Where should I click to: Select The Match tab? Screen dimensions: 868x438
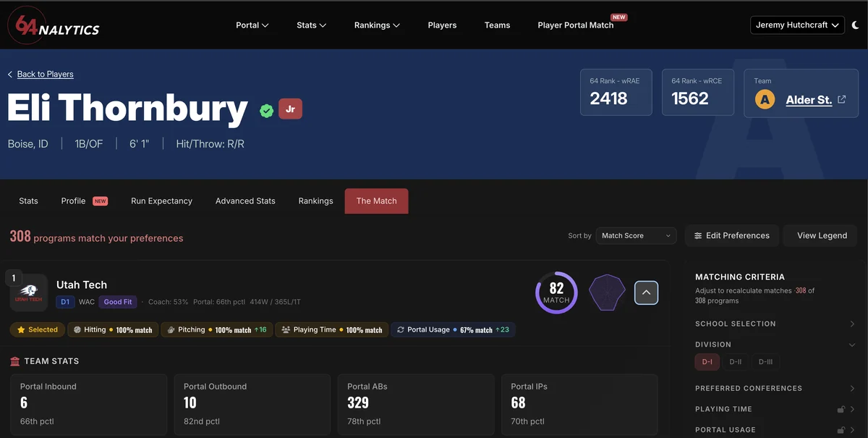376,201
